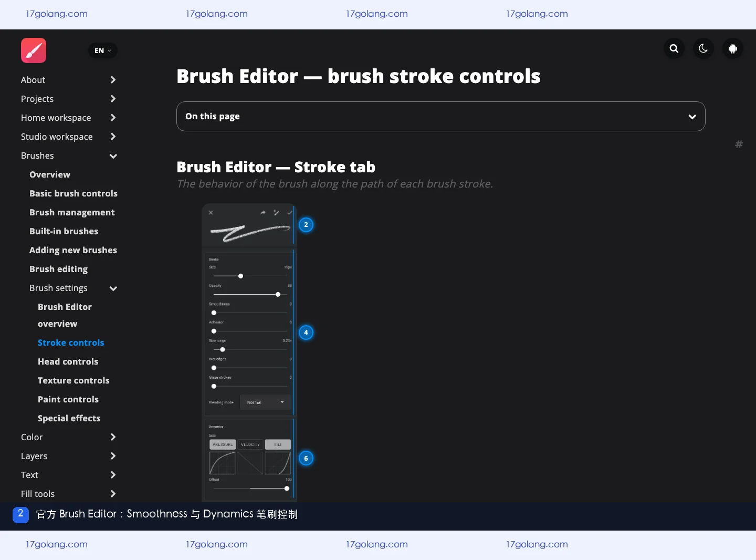Expand the Color section chevron

click(113, 437)
